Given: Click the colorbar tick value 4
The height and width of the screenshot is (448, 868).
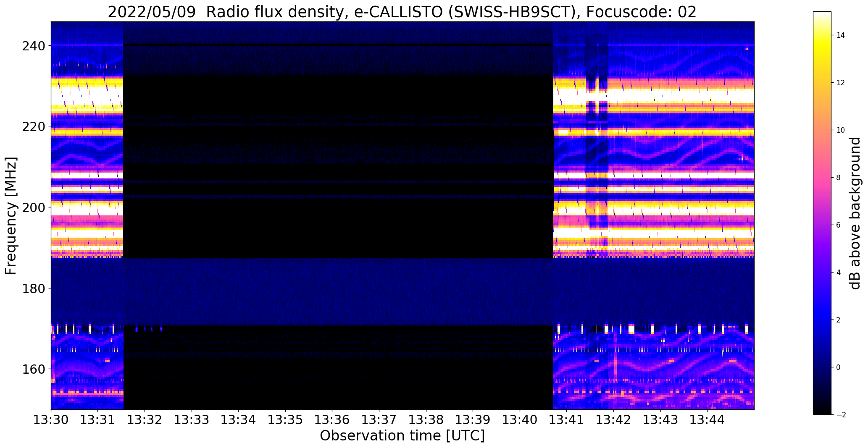Looking at the screenshot, I should [839, 272].
